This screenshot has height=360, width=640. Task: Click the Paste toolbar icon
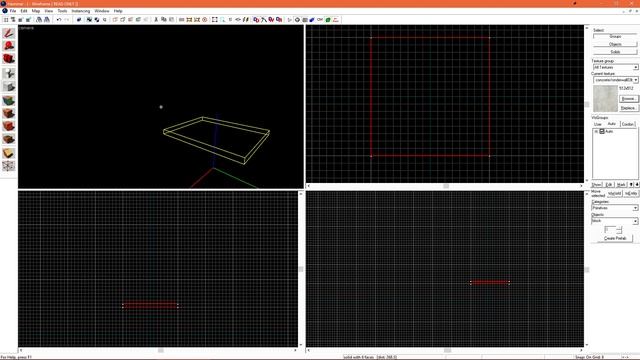coord(171,20)
